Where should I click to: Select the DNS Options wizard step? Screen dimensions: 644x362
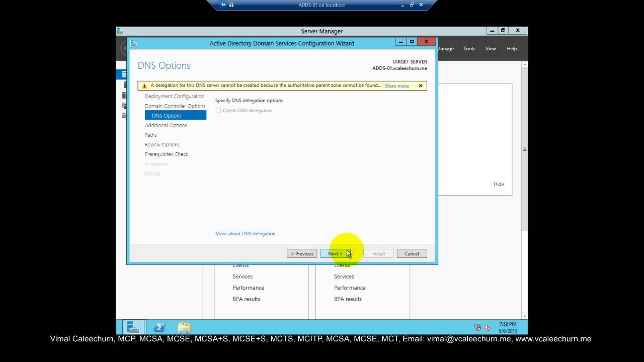pos(176,116)
